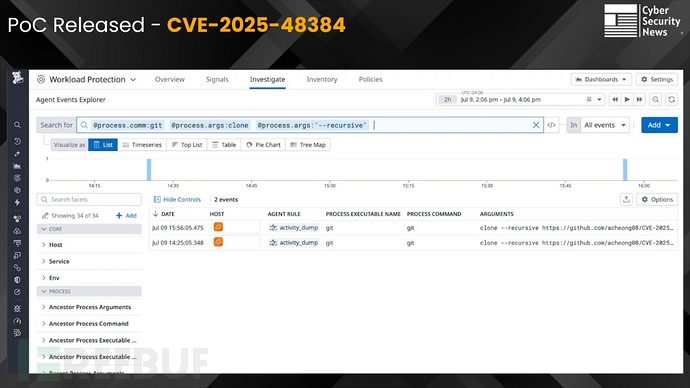
Task: Open Workload Protection product dropdown
Action: pos(87,80)
